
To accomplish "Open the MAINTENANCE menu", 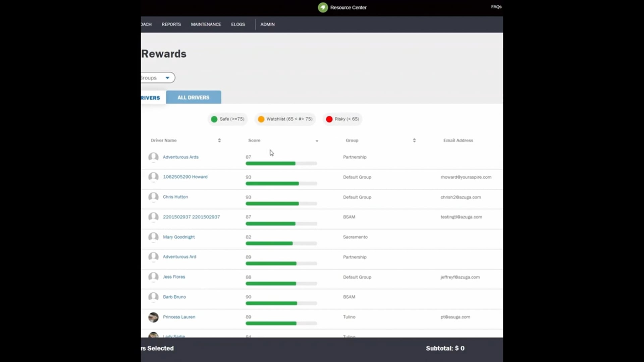I will point(206,24).
